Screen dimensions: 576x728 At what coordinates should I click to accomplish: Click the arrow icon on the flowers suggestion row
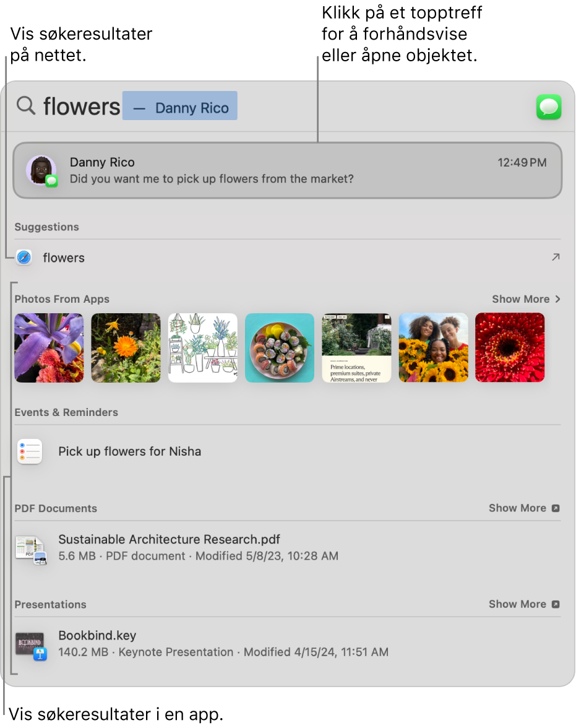point(555,258)
